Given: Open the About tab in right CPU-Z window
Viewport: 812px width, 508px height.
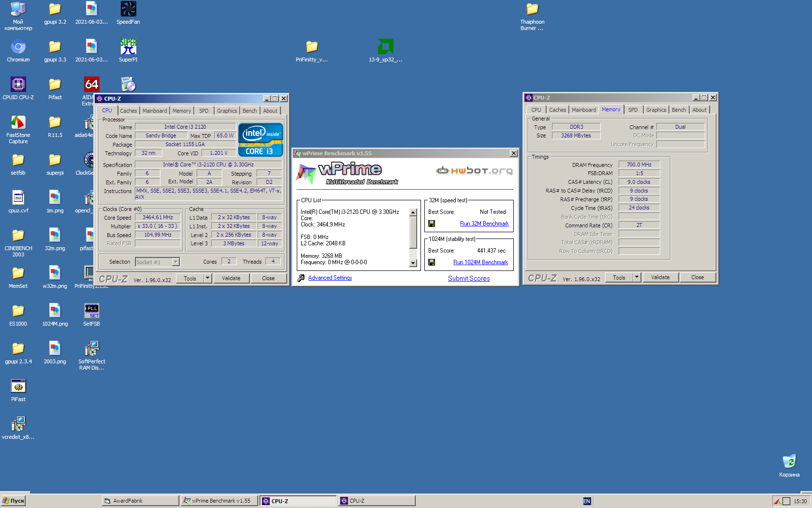Looking at the screenshot, I should tap(699, 110).
